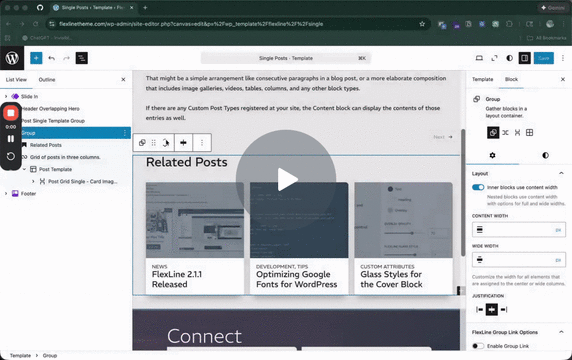The height and width of the screenshot is (360, 572).
Task: Select the Grid layout variation icon
Action: click(529, 132)
